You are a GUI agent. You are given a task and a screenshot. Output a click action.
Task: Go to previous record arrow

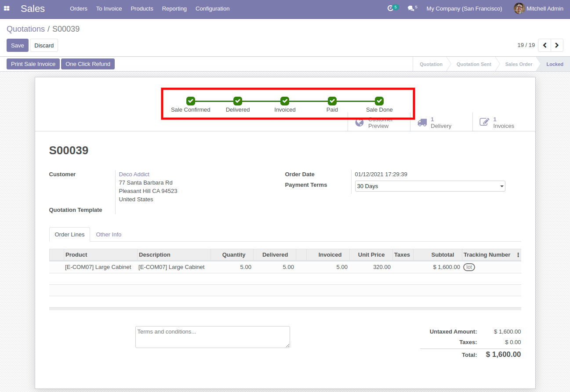pyautogui.click(x=545, y=45)
